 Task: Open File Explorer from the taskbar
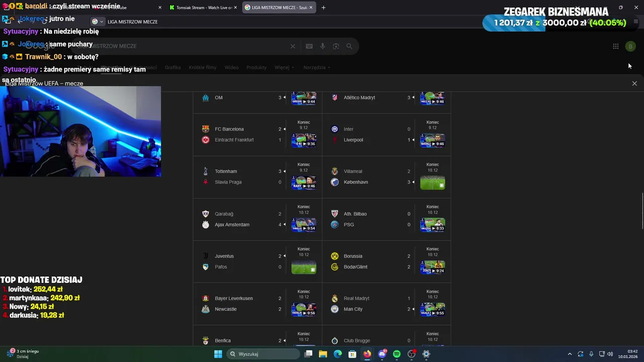(323, 354)
